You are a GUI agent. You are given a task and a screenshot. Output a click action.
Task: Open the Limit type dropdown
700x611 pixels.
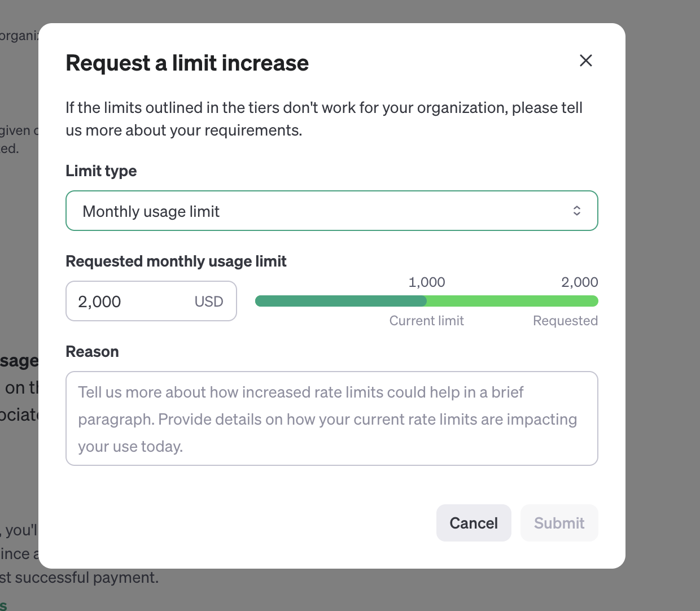point(331,211)
